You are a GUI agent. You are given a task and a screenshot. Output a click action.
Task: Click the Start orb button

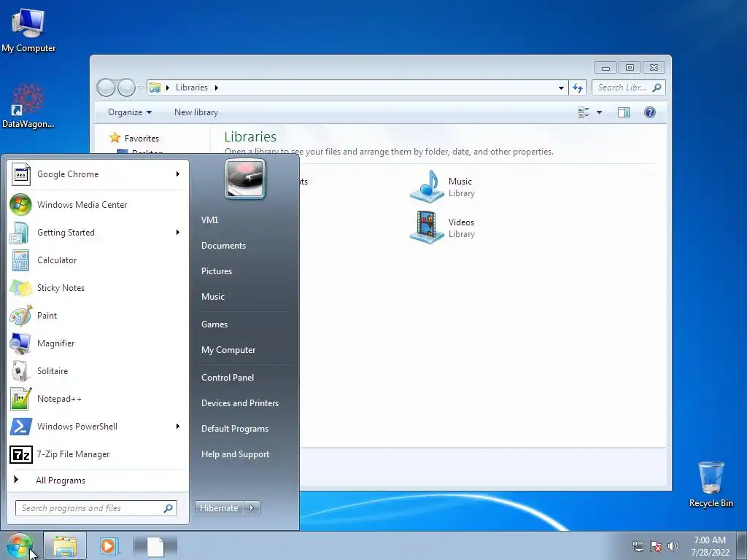(x=20, y=545)
